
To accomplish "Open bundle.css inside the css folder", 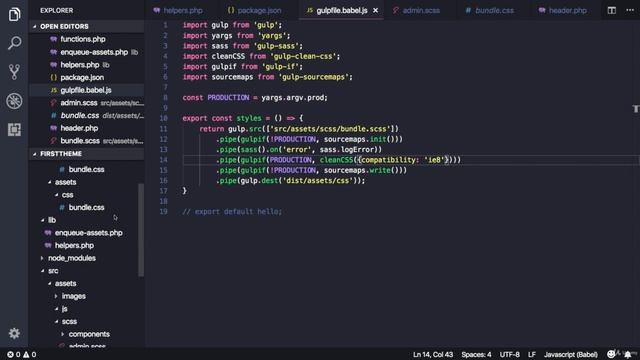I will click(86, 208).
